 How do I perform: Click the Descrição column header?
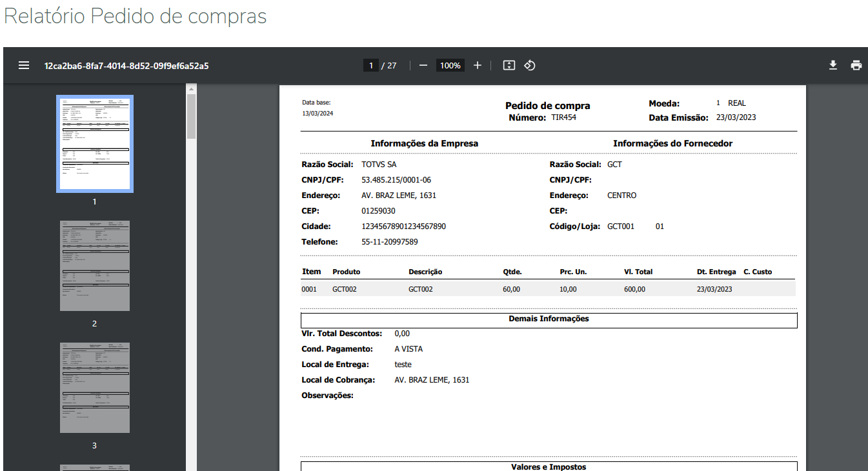[425, 272]
